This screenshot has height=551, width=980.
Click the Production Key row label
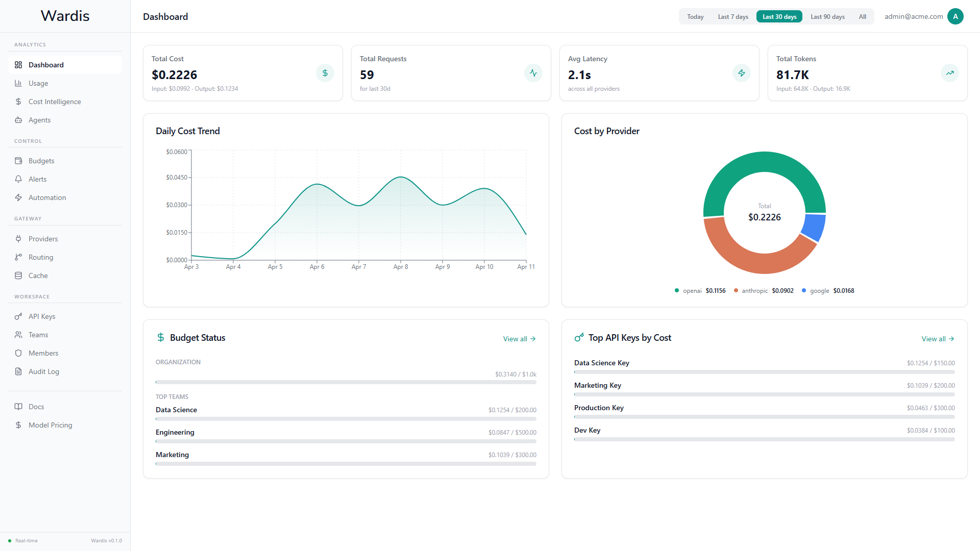coord(599,408)
